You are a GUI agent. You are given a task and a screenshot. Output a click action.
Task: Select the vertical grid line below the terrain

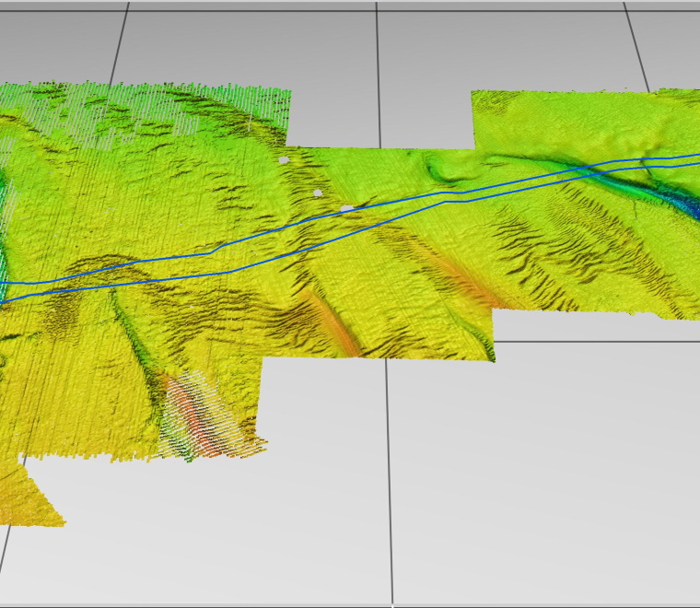coord(390,479)
